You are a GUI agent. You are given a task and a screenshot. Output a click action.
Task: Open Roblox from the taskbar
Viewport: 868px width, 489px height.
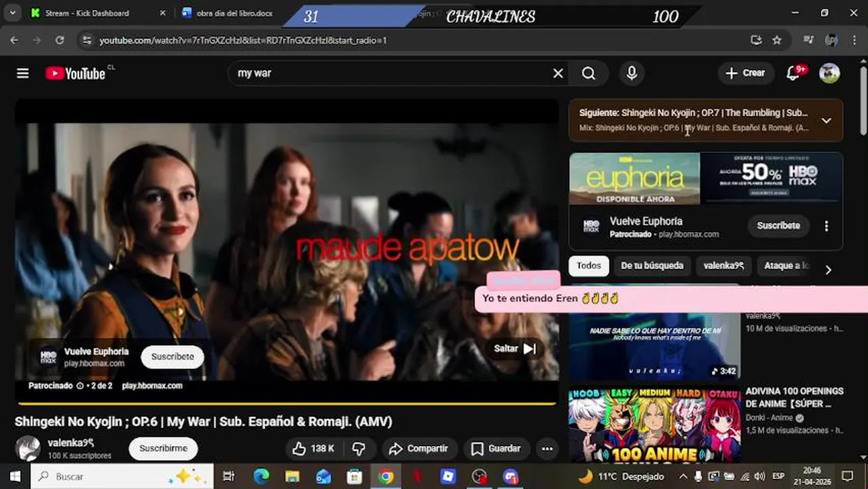448,476
